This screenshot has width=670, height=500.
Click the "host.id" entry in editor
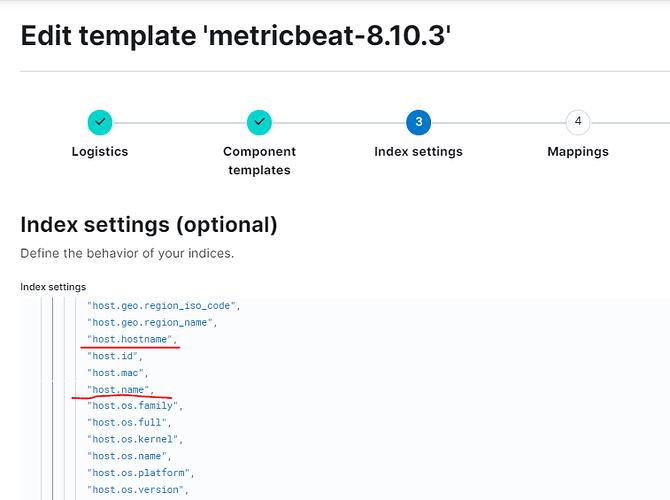click(116, 356)
